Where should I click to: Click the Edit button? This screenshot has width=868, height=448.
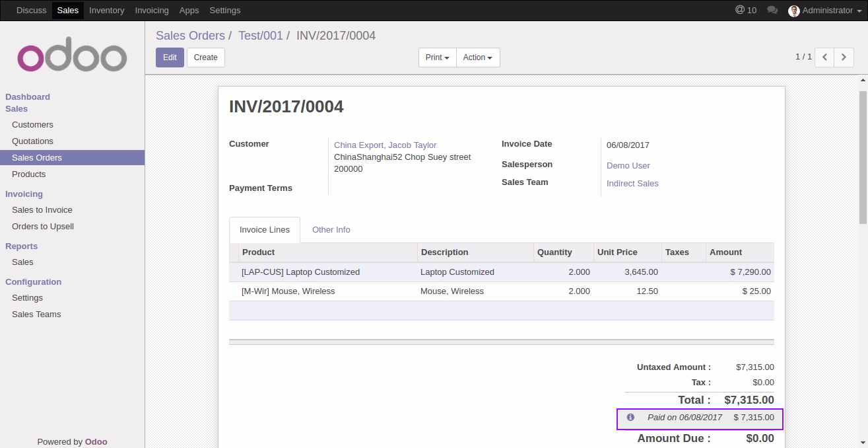coord(170,57)
